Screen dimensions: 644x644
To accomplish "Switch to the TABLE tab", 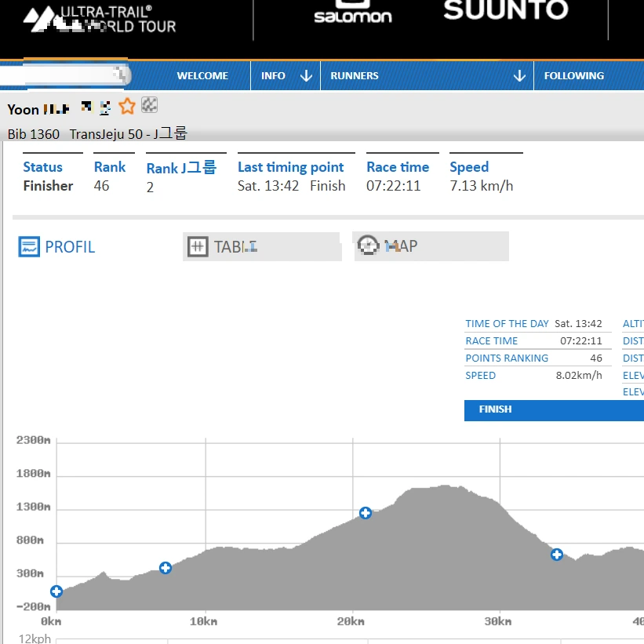I will tap(262, 246).
